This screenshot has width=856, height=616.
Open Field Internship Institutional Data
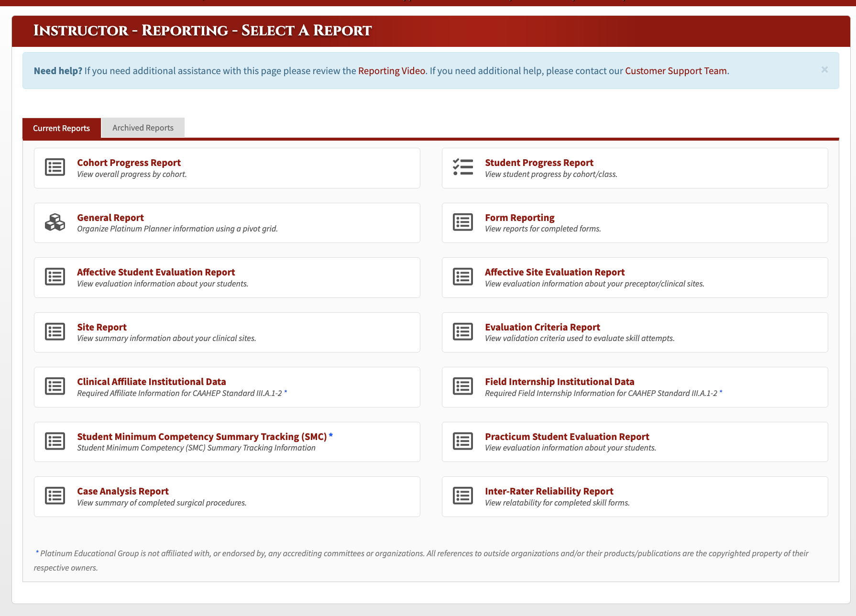[560, 382]
